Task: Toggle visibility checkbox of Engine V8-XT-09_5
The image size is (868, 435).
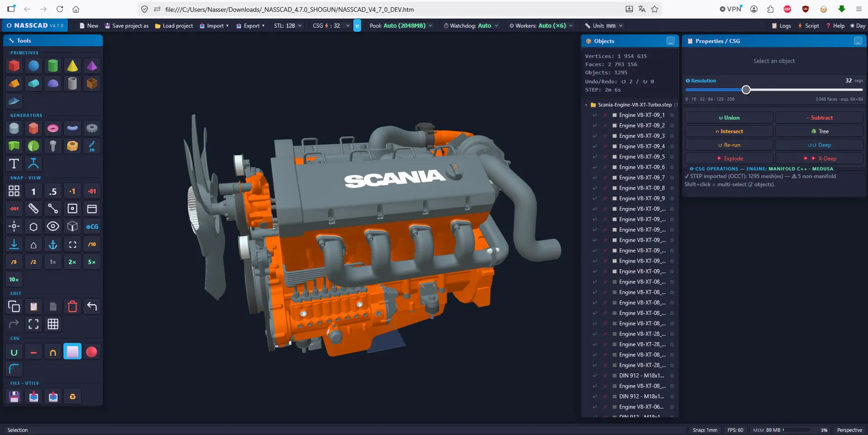Action: (614, 157)
